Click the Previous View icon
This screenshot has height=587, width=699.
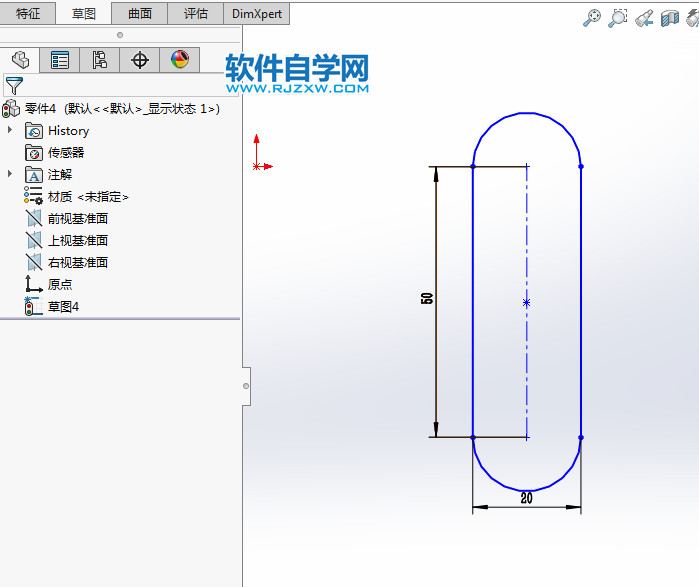[x=644, y=18]
